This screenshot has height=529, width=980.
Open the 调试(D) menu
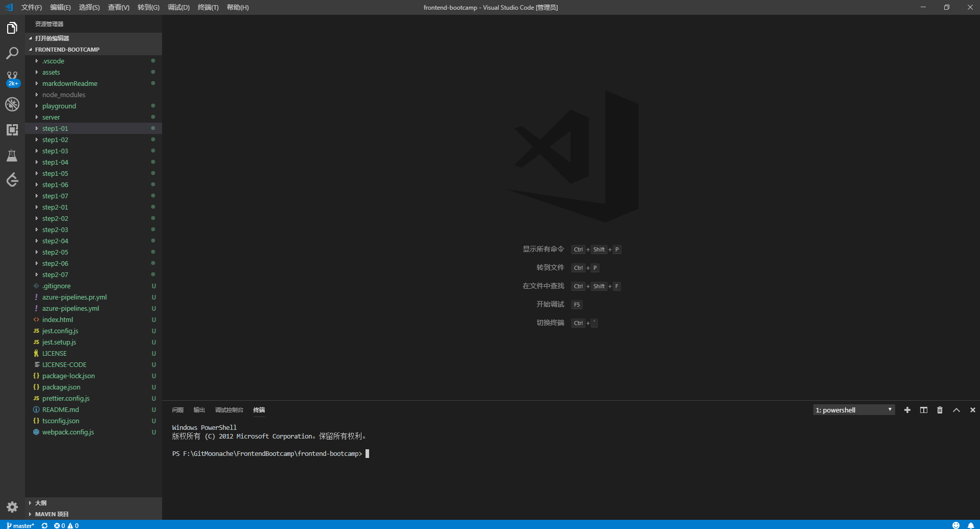tap(178, 7)
